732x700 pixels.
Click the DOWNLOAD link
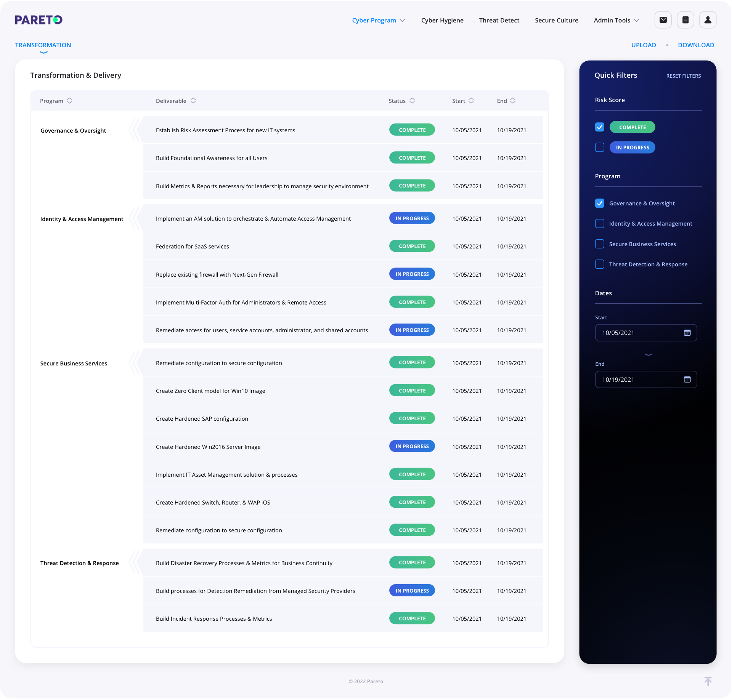(696, 45)
